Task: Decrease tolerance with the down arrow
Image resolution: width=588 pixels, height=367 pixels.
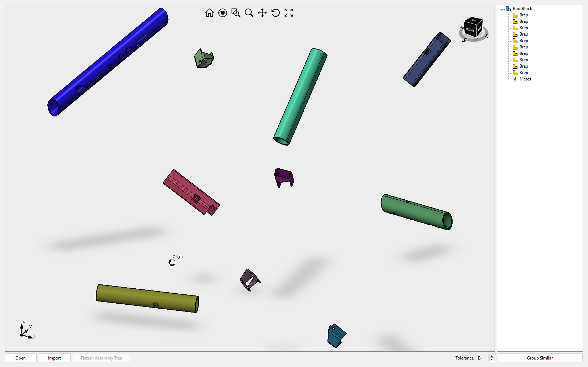Action: click(492, 360)
